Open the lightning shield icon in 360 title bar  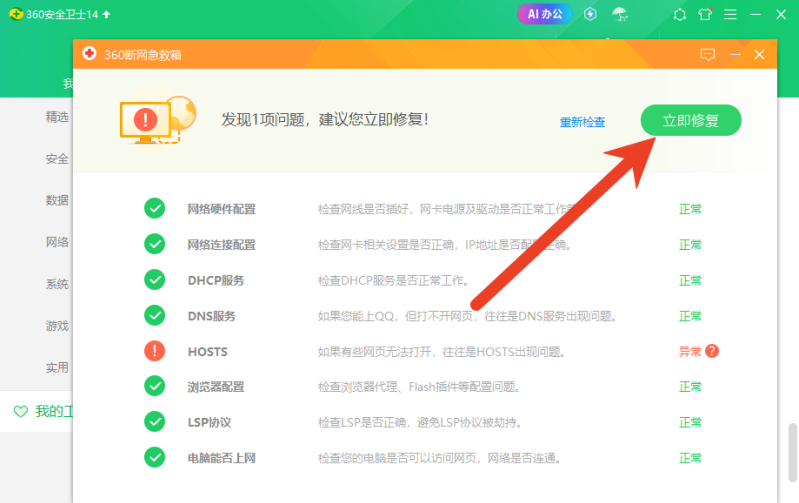590,14
